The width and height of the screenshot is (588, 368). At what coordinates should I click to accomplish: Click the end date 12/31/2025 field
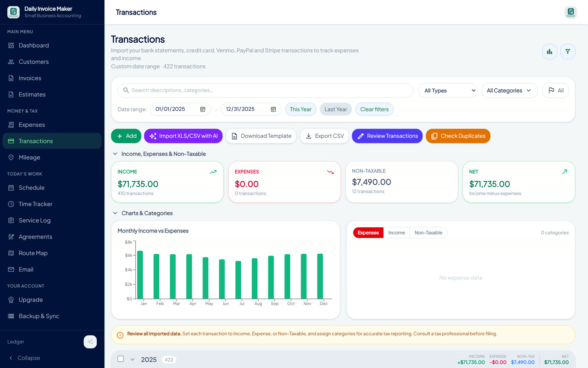251,109
